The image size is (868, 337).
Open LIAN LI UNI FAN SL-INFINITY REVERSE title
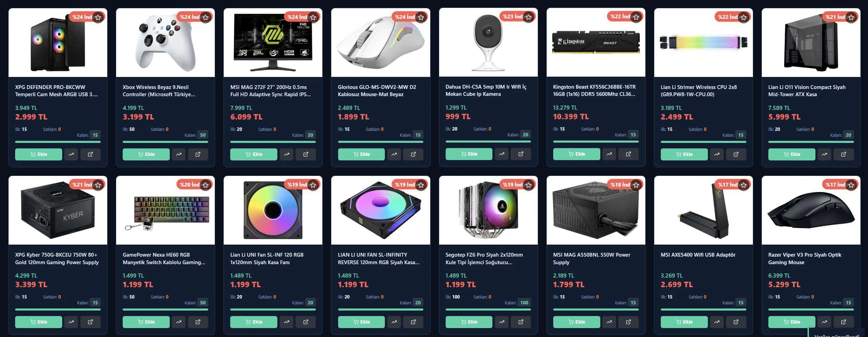pyautogui.click(x=378, y=258)
